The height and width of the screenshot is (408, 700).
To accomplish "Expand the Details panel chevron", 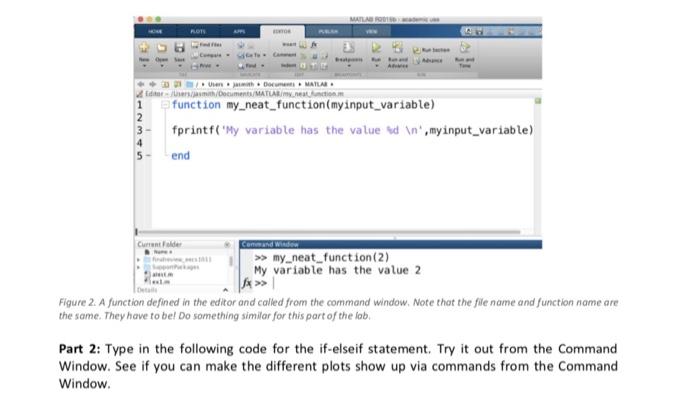I will tap(225, 290).
